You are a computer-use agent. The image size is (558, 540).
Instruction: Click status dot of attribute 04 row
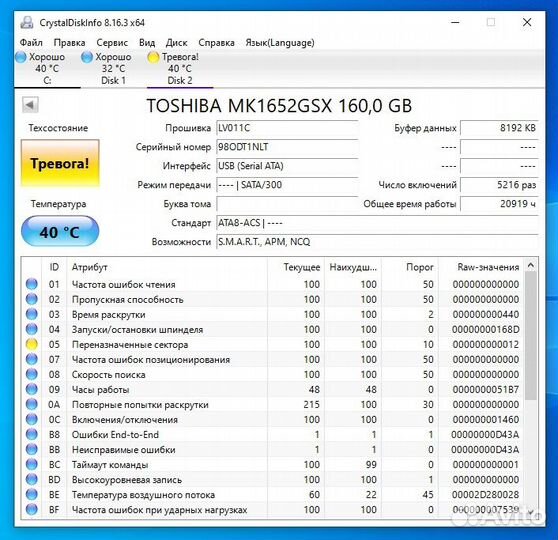[32, 329]
